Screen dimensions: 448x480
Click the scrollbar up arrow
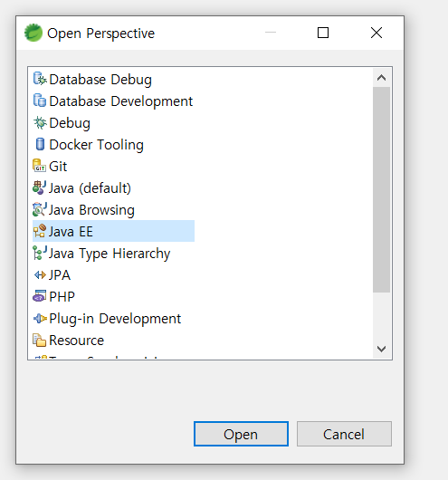tap(381, 78)
